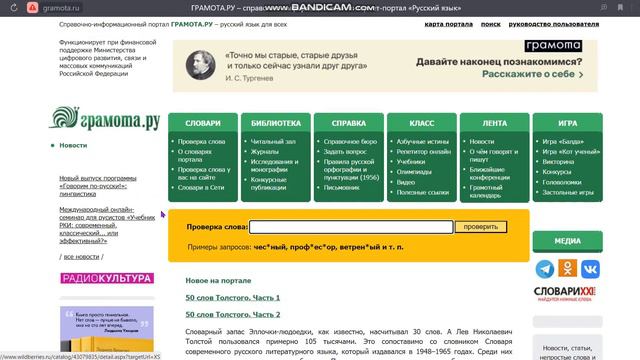Open Азбучные истины item
Image resolution: width=640 pixels, height=360 pixels.
422,142
